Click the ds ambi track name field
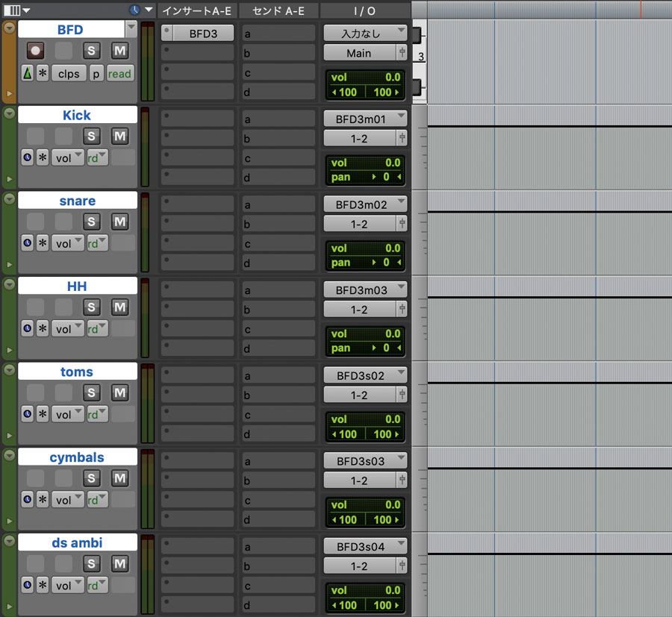The image size is (672, 617). point(78,542)
